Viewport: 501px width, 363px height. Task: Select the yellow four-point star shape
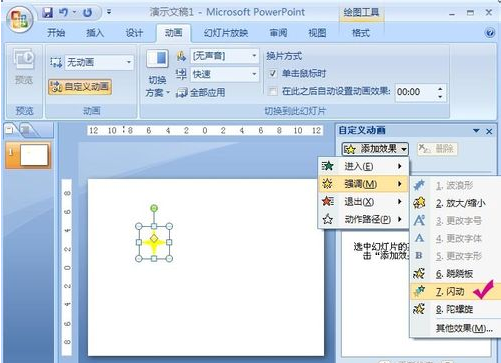tap(154, 242)
